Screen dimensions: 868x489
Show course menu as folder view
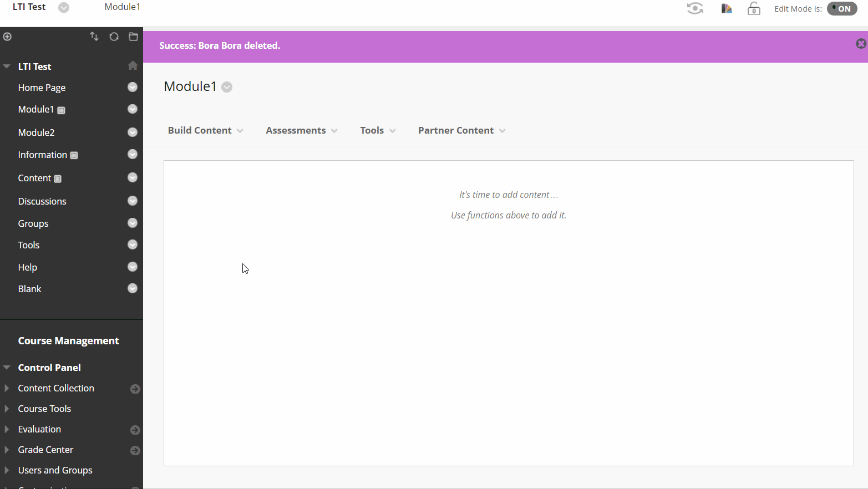click(x=133, y=37)
